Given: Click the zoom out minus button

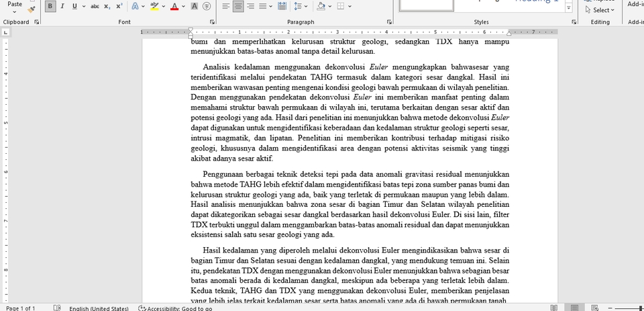Looking at the screenshot, I should (x=610, y=308).
